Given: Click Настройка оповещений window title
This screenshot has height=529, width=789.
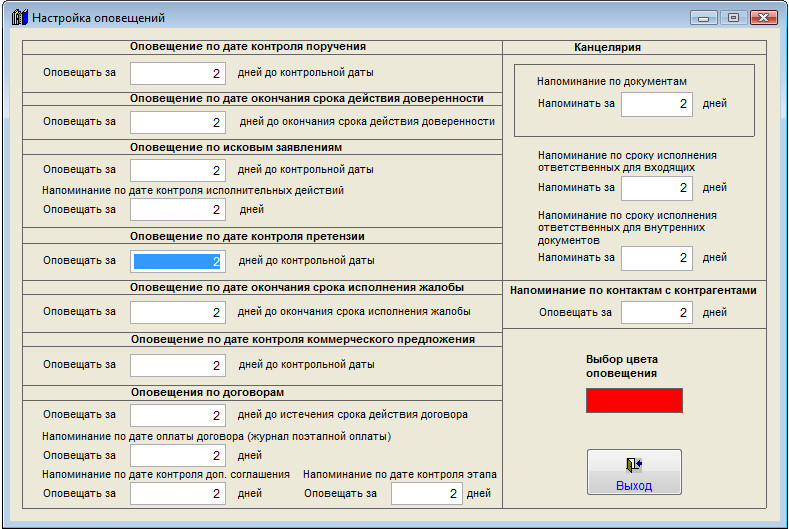Looking at the screenshot, I should point(99,18).
